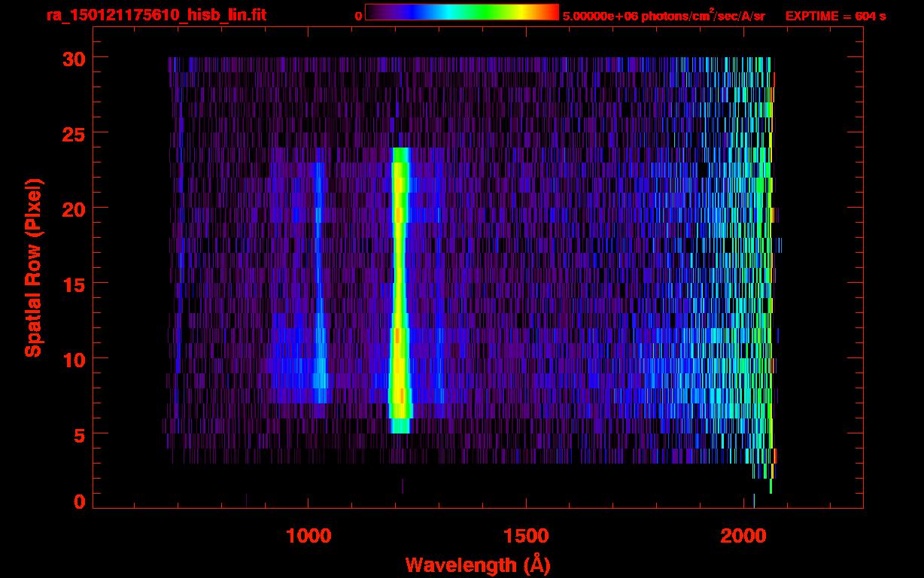Click the EXPTIME = 604 s label
The image size is (924, 578).
click(835, 16)
